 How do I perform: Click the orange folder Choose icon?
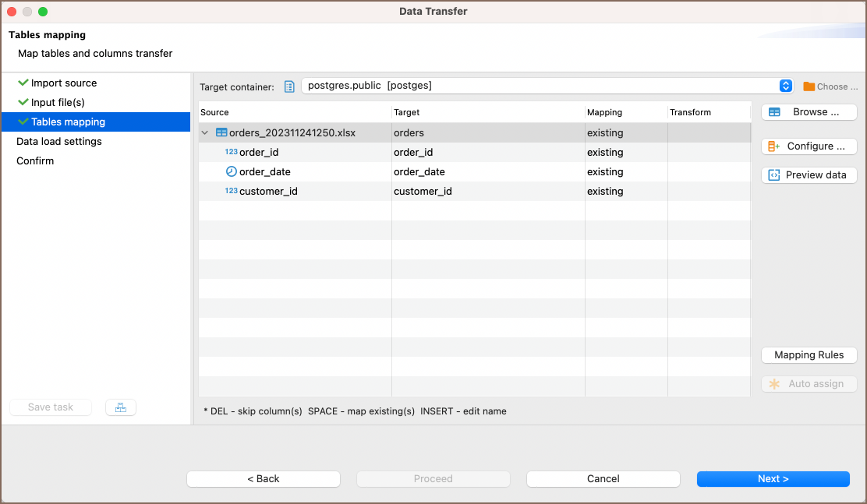point(809,86)
